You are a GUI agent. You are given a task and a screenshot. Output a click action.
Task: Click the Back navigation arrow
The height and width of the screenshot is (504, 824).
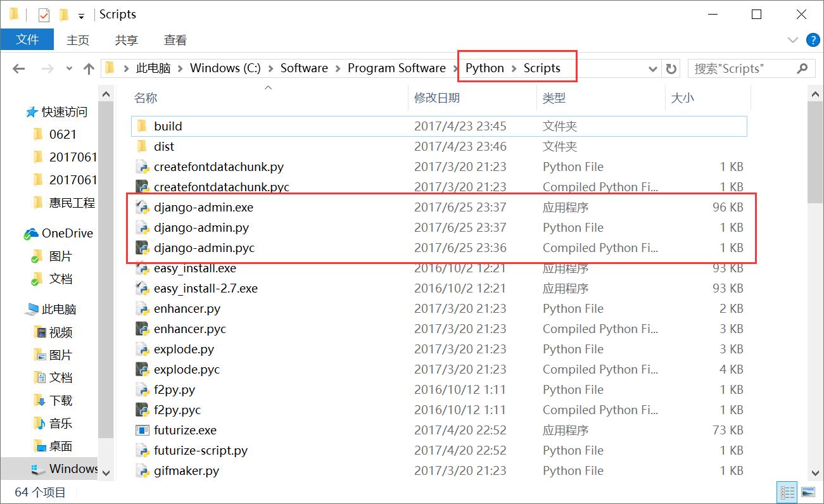coord(18,68)
